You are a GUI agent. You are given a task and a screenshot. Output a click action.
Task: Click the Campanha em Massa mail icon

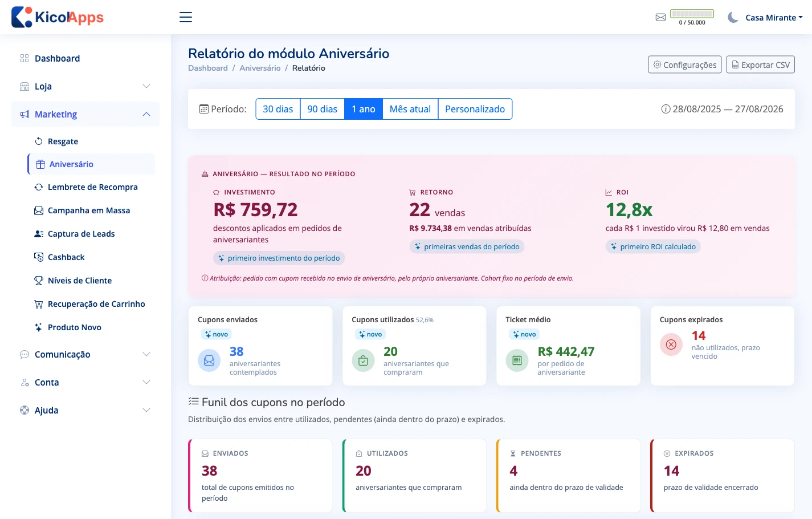[x=39, y=210]
